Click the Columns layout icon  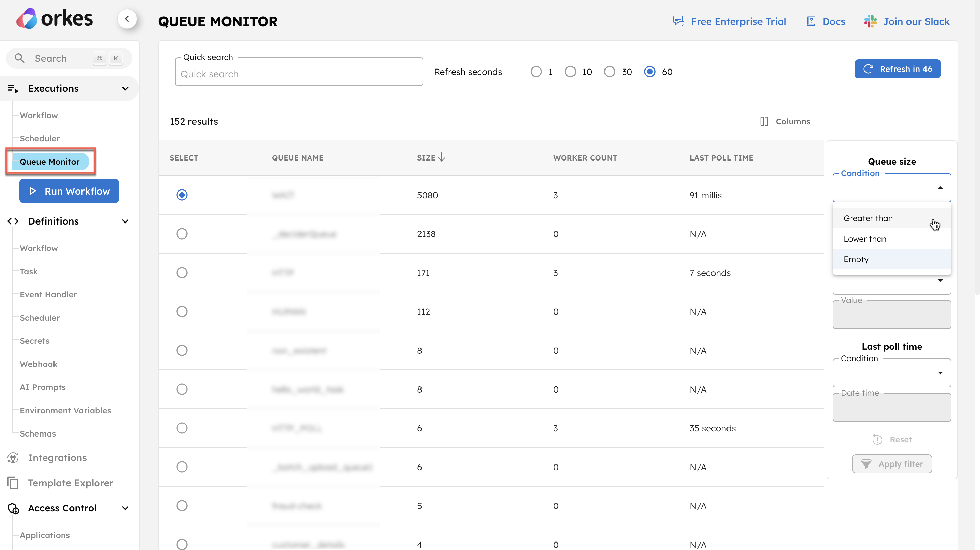click(764, 121)
